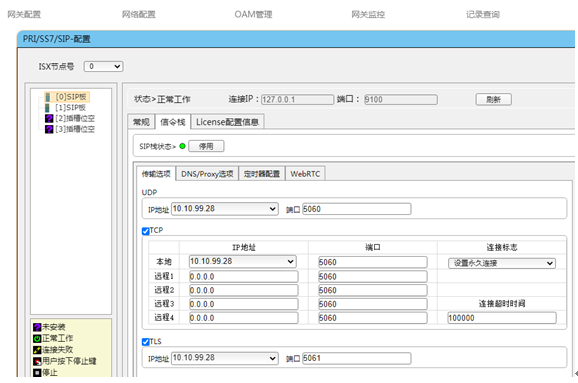Click the 远程1 IP address field
Viewport: 578px width, 383px height.
244,276
